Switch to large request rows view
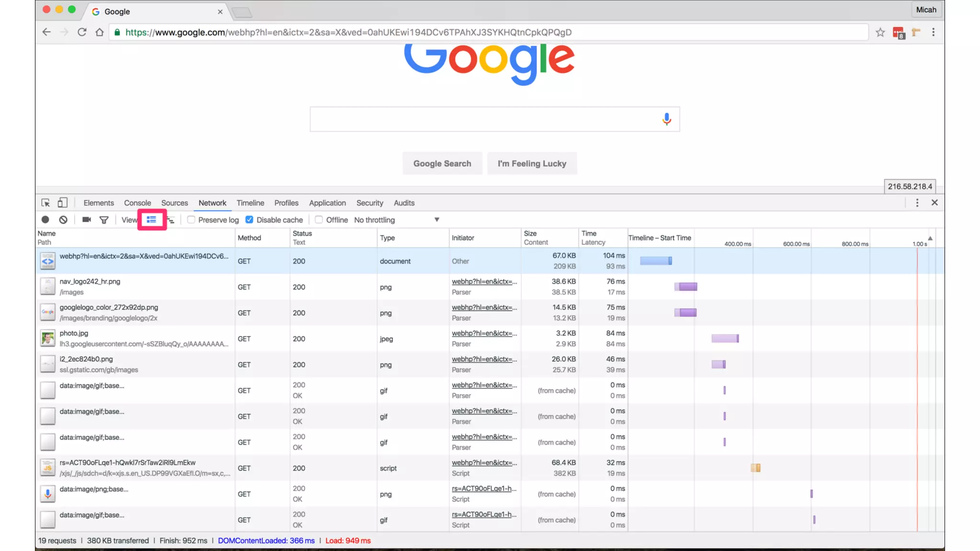 tap(152, 220)
